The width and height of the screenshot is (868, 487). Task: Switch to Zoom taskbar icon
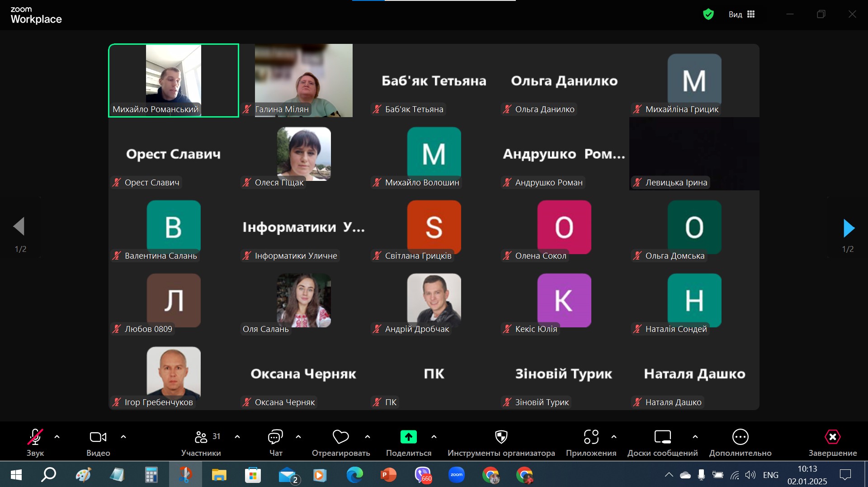457,475
